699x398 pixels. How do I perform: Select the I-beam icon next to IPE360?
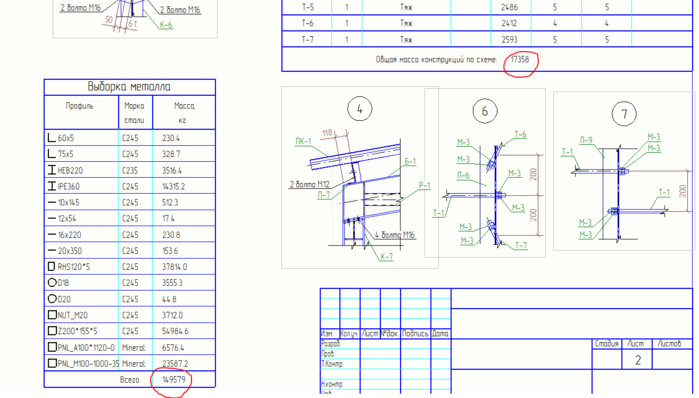pyautogui.click(x=52, y=186)
